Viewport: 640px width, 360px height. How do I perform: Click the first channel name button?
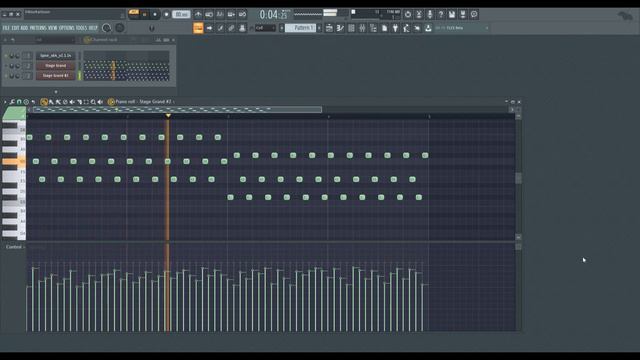pyautogui.click(x=56, y=56)
